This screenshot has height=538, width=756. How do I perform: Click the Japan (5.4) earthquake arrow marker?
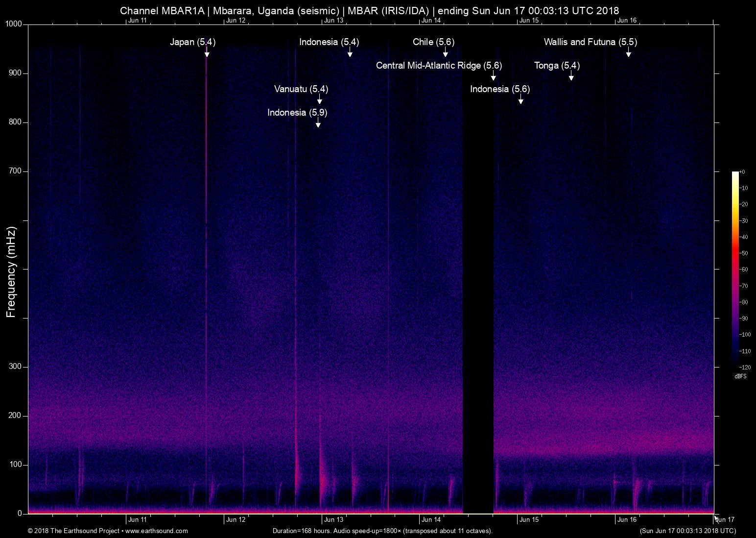(x=207, y=52)
